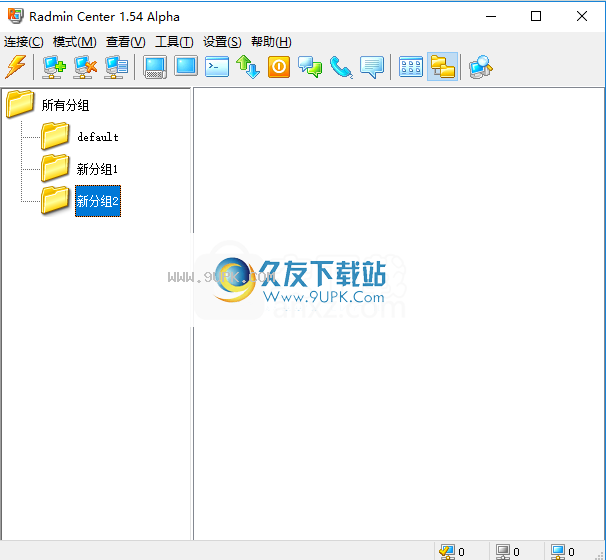This screenshot has height=560, width=607.
Task: Select the default group folder
Action: 98,137
